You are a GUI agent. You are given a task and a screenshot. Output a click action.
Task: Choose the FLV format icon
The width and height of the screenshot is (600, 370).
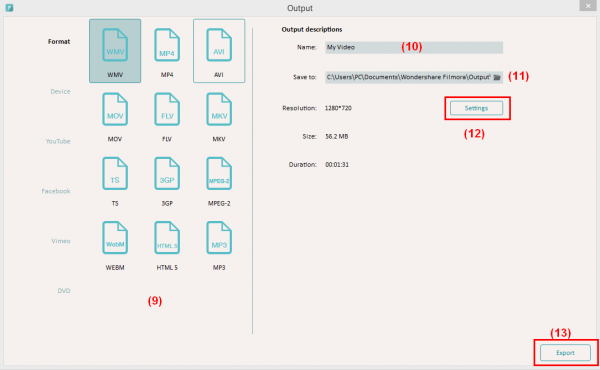click(x=167, y=109)
